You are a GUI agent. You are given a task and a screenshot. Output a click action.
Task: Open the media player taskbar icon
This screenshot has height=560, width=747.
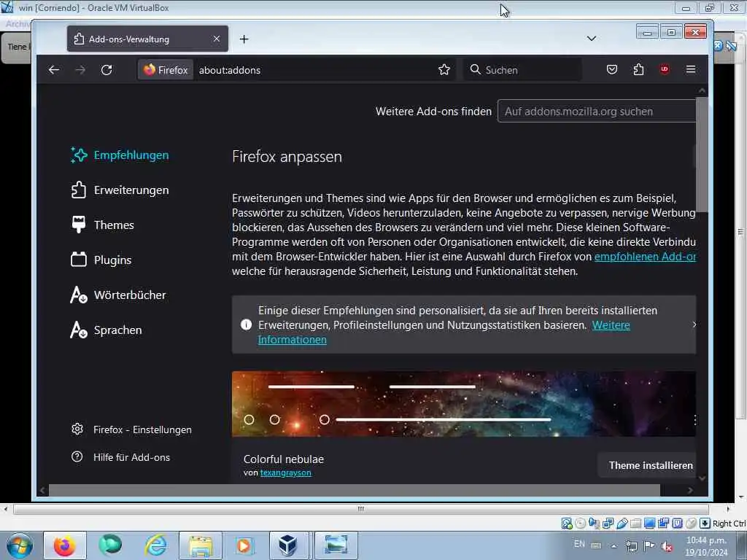(244, 545)
